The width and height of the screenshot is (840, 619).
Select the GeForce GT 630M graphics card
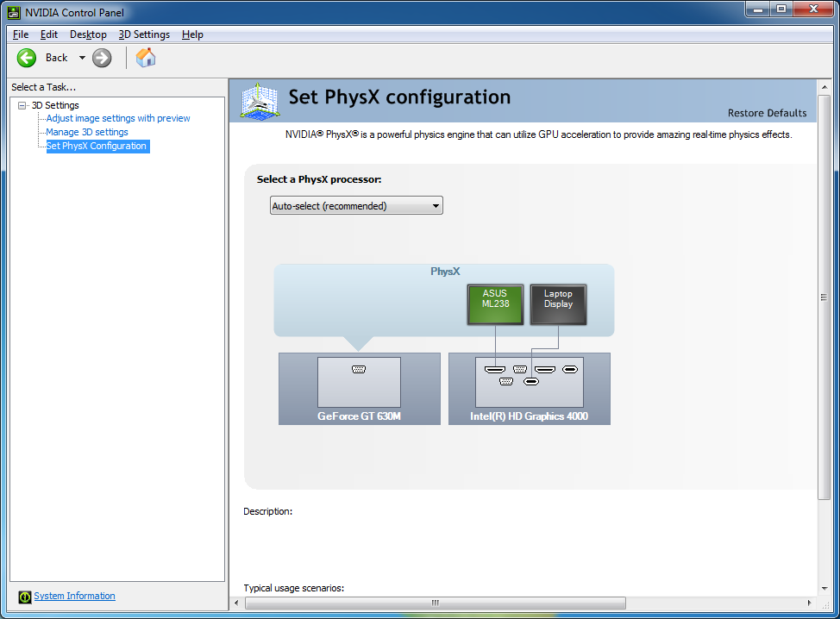pos(359,388)
